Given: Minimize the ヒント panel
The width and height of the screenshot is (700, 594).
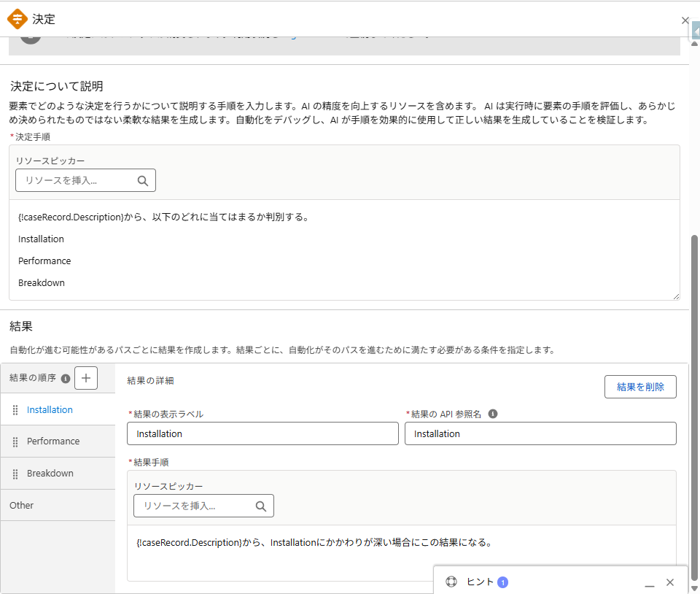Looking at the screenshot, I should 649,582.
